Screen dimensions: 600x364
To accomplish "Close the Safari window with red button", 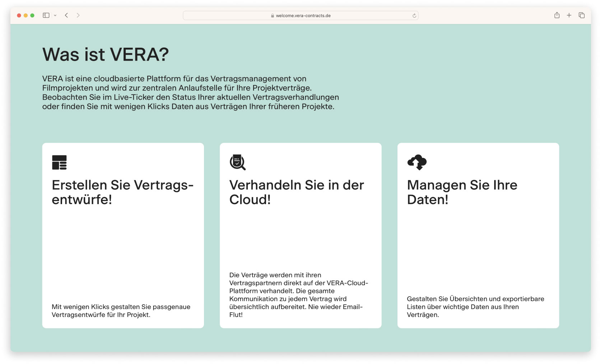I will pyautogui.click(x=19, y=15).
